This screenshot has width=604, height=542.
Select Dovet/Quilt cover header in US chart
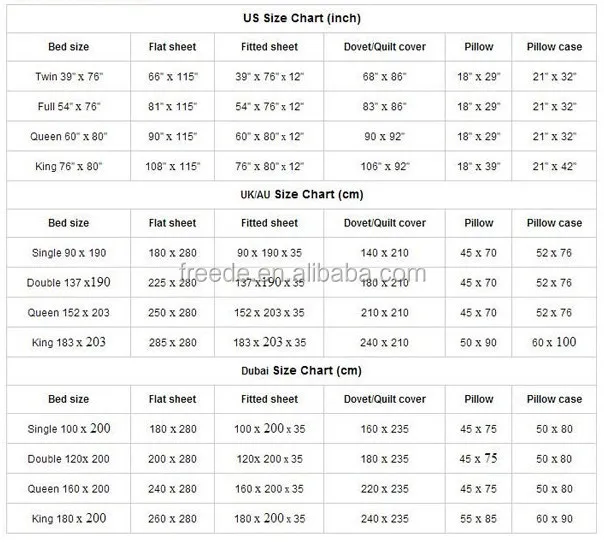click(x=384, y=47)
